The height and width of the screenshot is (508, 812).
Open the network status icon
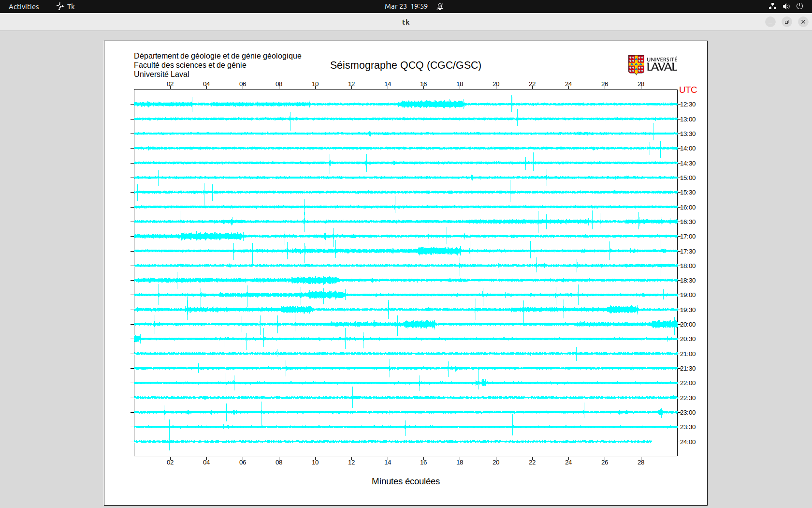[772, 6]
